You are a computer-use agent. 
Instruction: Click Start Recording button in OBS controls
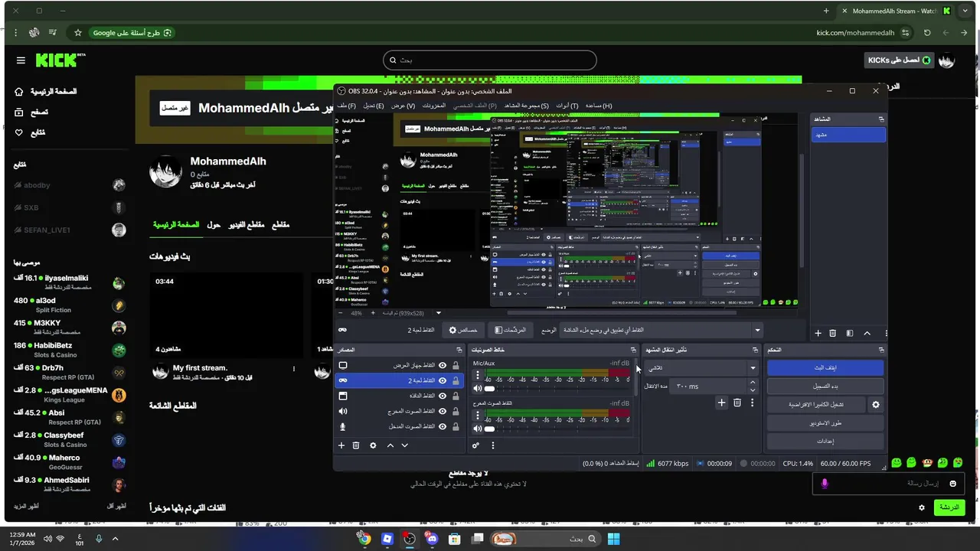(825, 386)
